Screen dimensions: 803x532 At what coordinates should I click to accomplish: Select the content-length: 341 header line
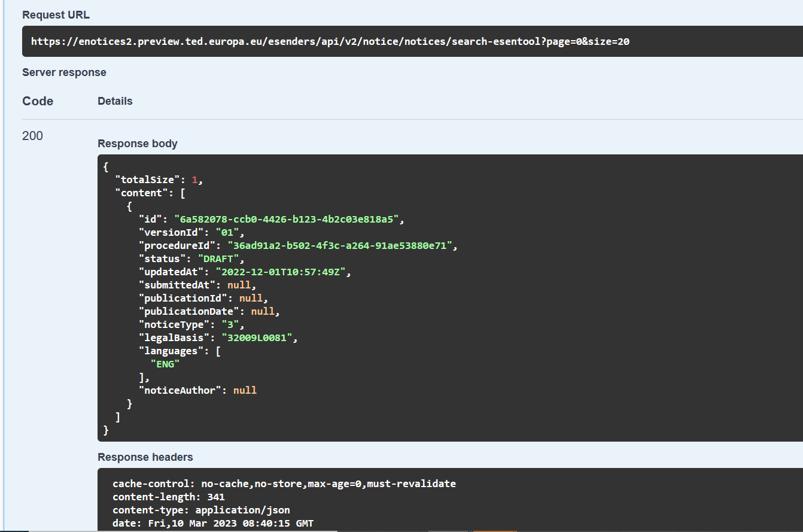pyautogui.click(x=169, y=497)
